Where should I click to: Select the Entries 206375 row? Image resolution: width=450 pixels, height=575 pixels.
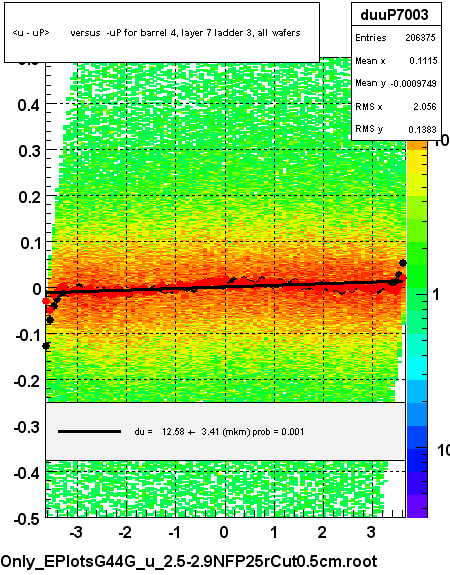(396, 38)
